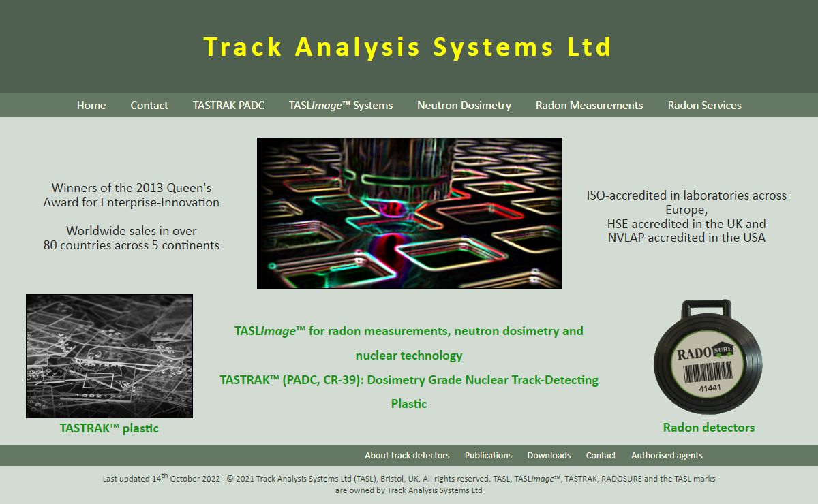Click the ISO-accredited laboratories text
This screenshot has height=504, width=818.
click(x=686, y=202)
